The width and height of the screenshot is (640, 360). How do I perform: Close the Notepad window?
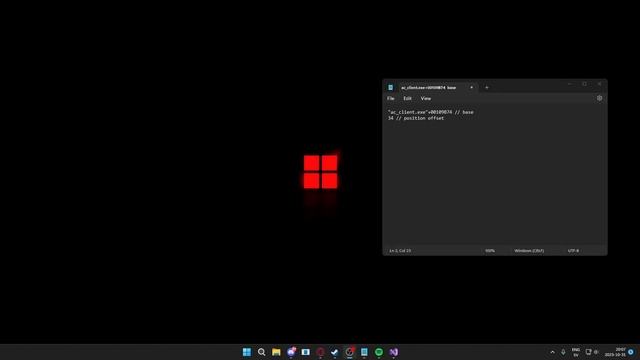click(x=599, y=84)
